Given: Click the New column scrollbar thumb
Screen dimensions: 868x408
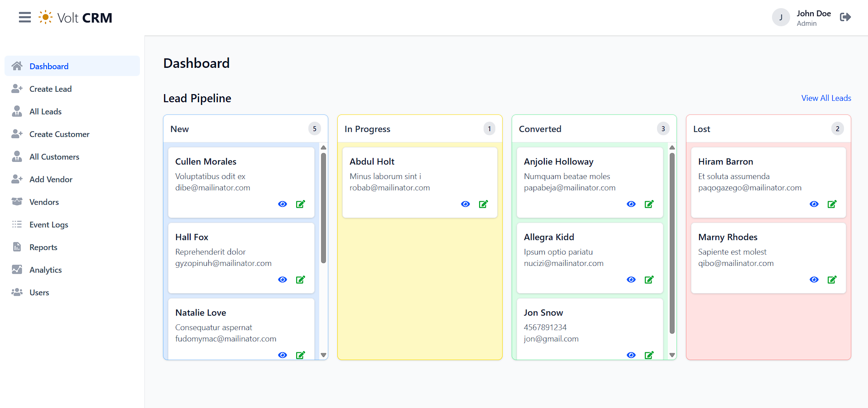Looking at the screenshot, I should pos(323,208).
